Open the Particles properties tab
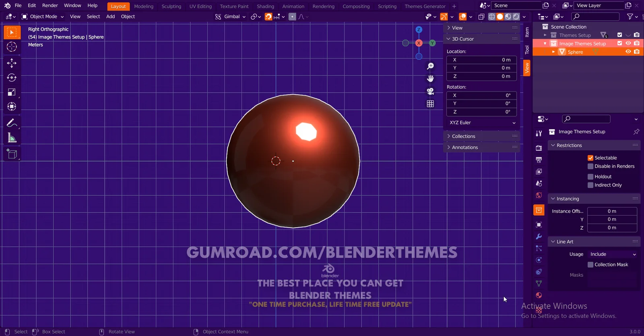Image resolution: width=644 pixels, height=336 pixels. (539, 248)
